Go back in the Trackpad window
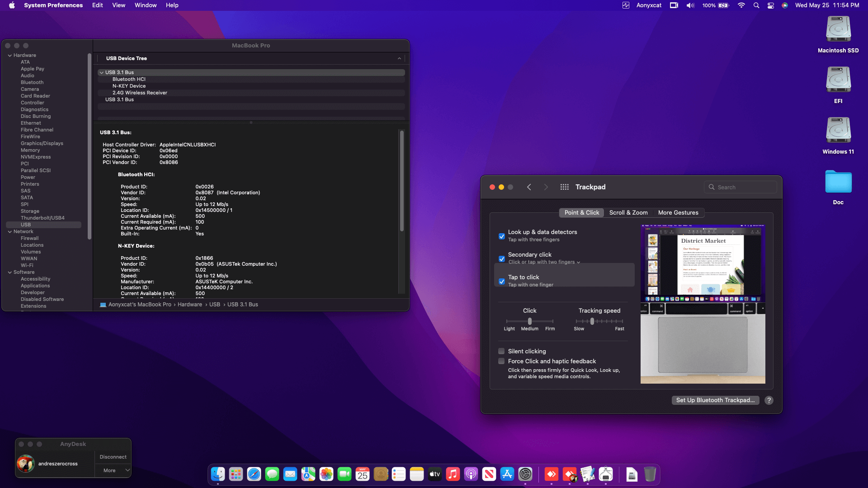Viewport: 868px width, 488px height. pyautogui.click(x=529, y=187)
